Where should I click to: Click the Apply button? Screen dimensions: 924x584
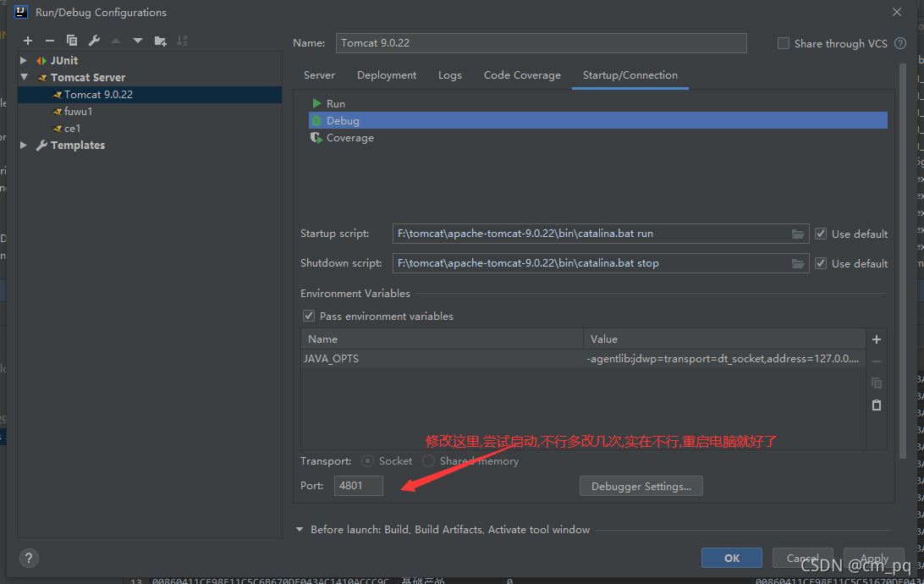[x=874, y=558]
